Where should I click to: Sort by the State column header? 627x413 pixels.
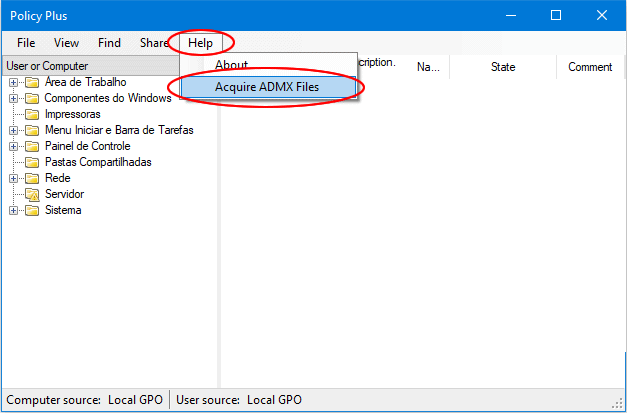503,67
